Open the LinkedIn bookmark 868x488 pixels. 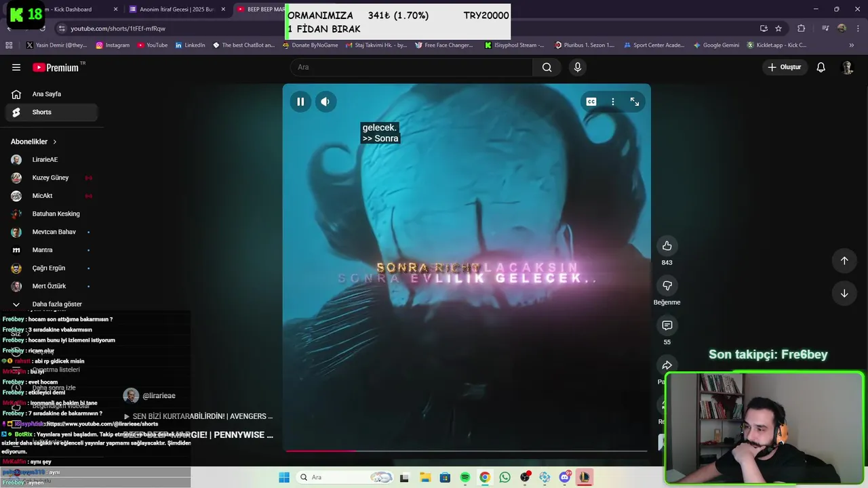191,45
